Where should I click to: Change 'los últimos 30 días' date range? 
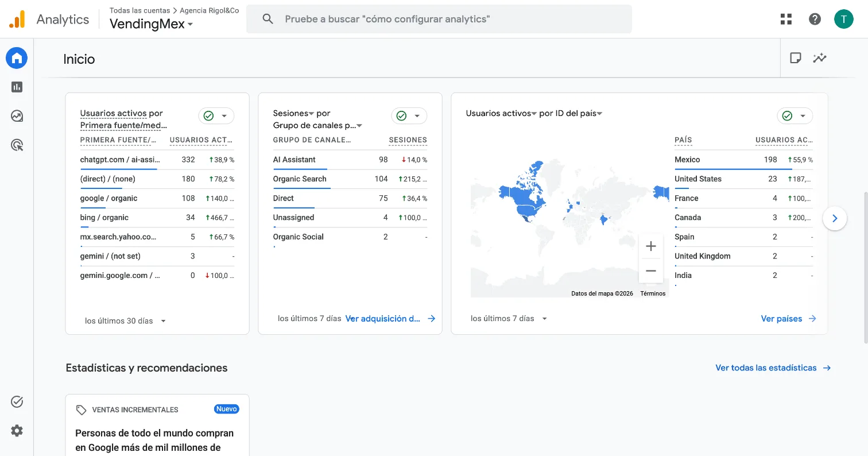click(125, 321)
